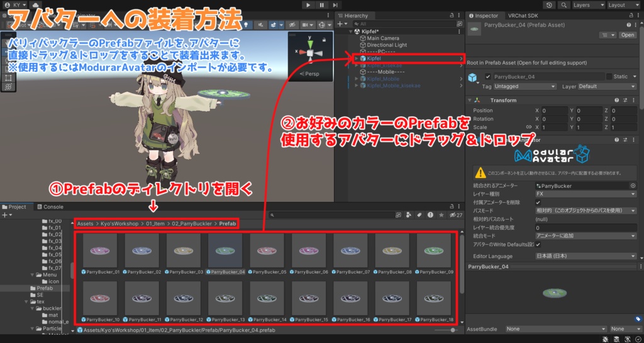
Task: Click the Rotation Y field
Action: click(589, 119)
